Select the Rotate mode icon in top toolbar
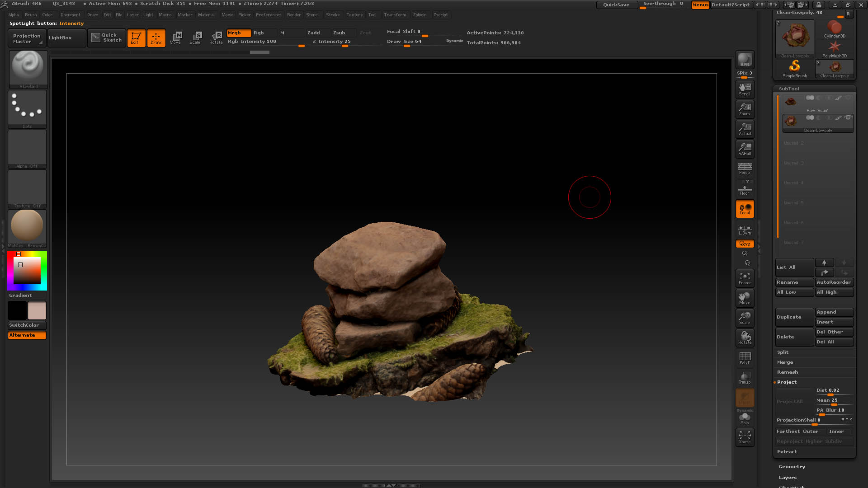The image size is (868, 488). click(x=216, y=38)
